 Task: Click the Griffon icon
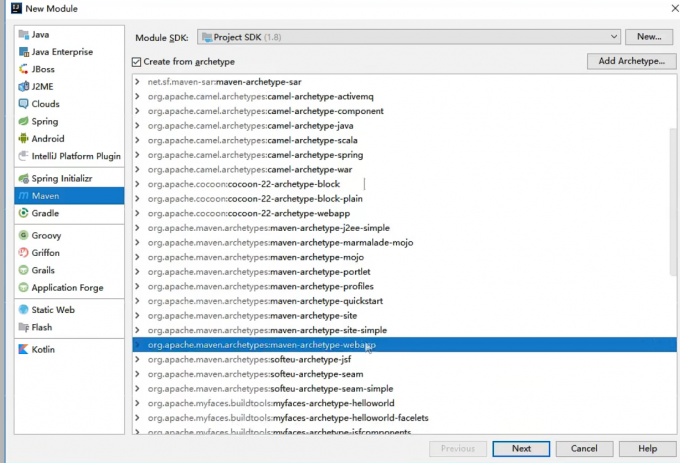[x=23, y=252]
